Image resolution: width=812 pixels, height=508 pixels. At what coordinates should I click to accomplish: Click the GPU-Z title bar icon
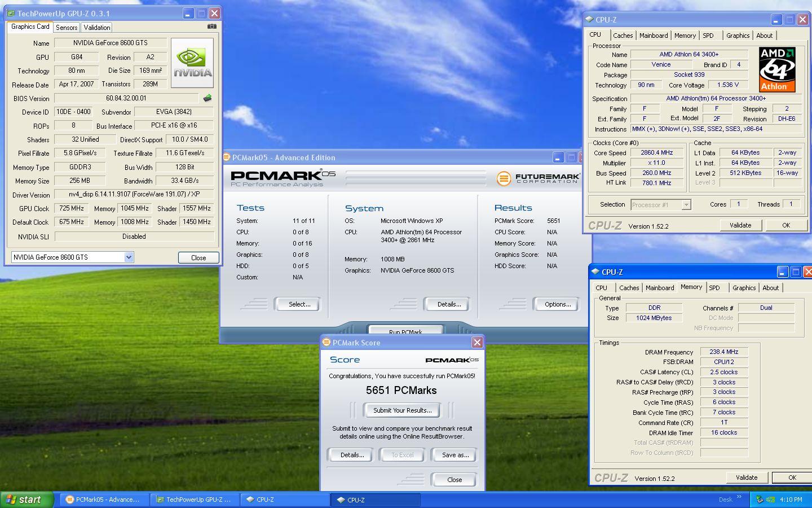(11, 13)
